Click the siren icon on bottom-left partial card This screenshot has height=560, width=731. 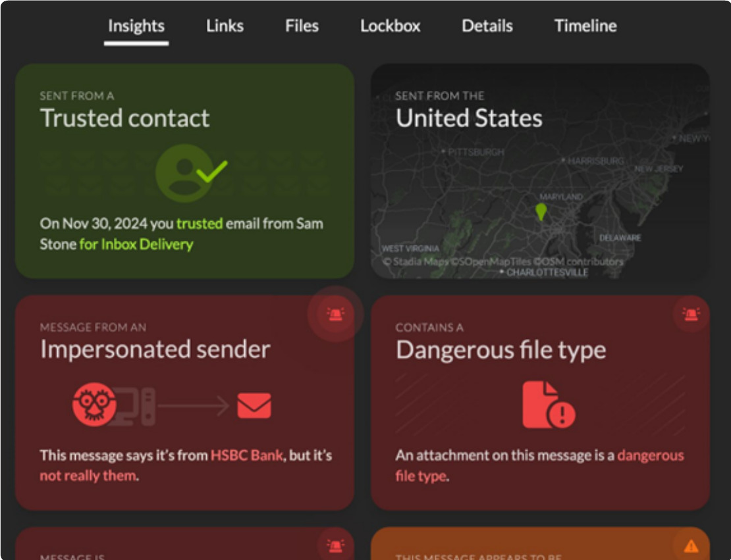tap(335, 546)
